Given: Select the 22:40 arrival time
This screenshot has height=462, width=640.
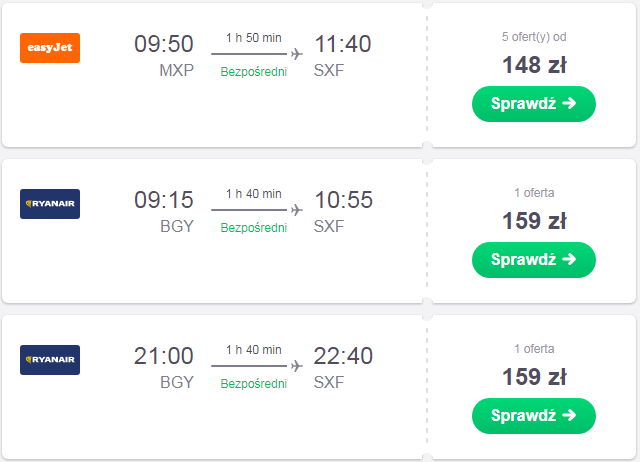Looking at the screenshot, I should [343, 356].
